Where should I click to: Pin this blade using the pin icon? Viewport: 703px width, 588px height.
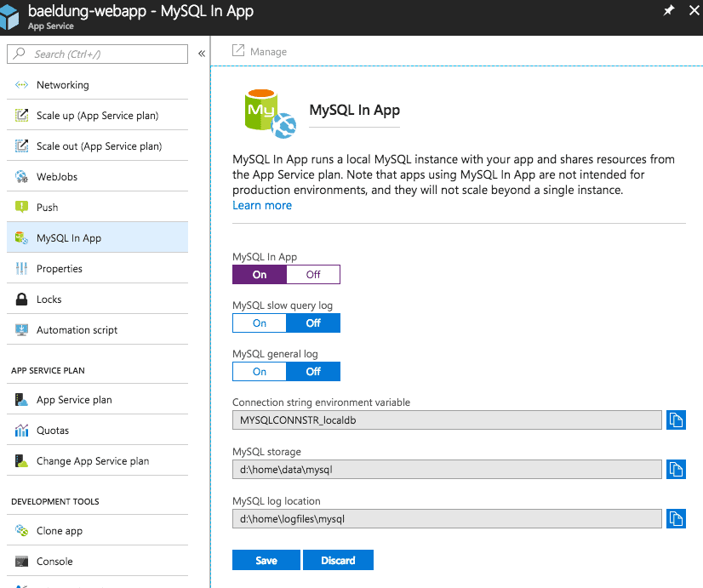[669, 10]
